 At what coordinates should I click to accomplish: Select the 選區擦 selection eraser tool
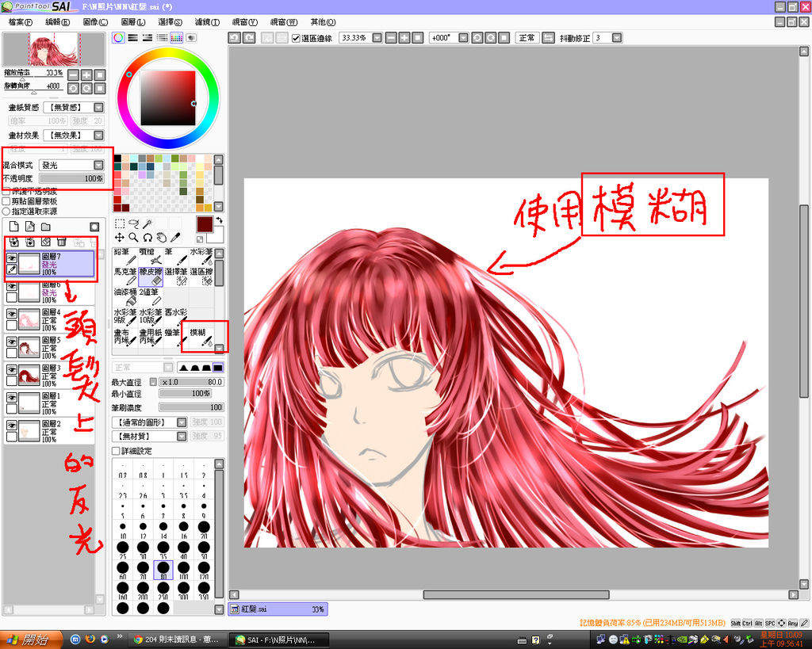point(201,277)
